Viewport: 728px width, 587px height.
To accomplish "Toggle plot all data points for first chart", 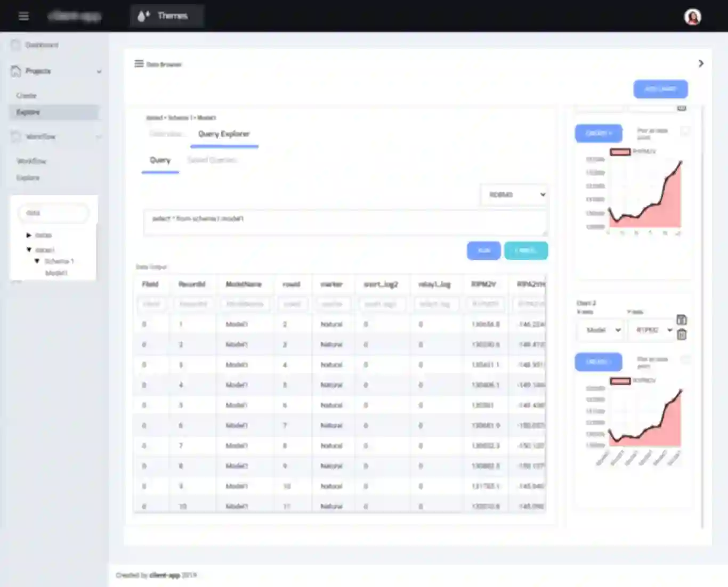I will (685, 131).
